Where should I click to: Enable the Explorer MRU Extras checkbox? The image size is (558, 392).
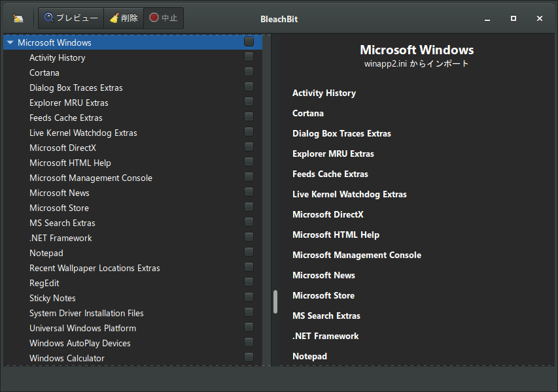(x=249, y=102)
